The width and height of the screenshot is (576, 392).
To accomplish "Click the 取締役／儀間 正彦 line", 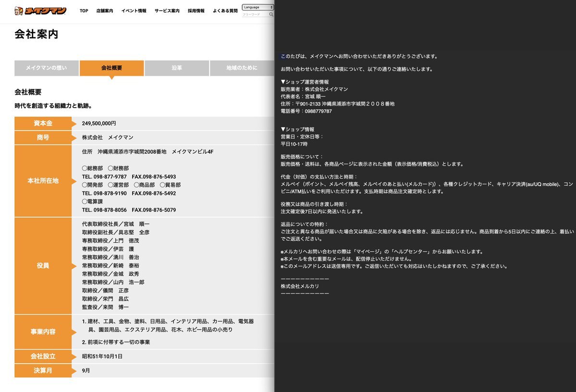I will (105, 291).
